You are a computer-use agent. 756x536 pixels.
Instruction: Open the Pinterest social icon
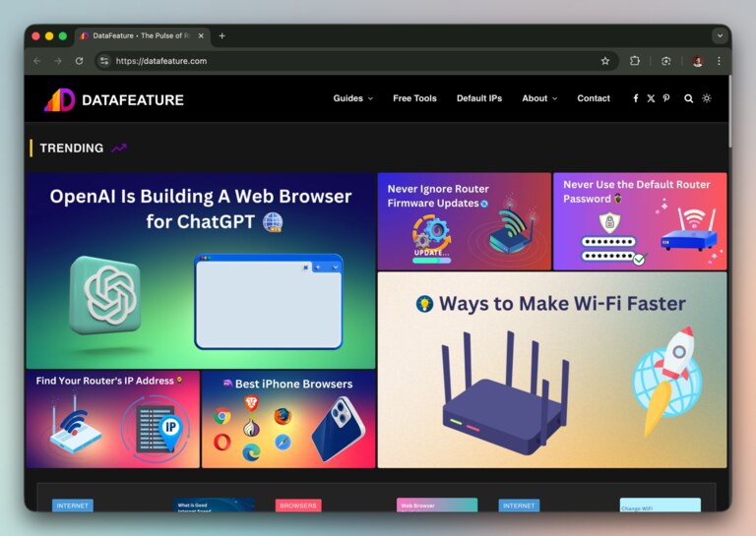[666, 98]
